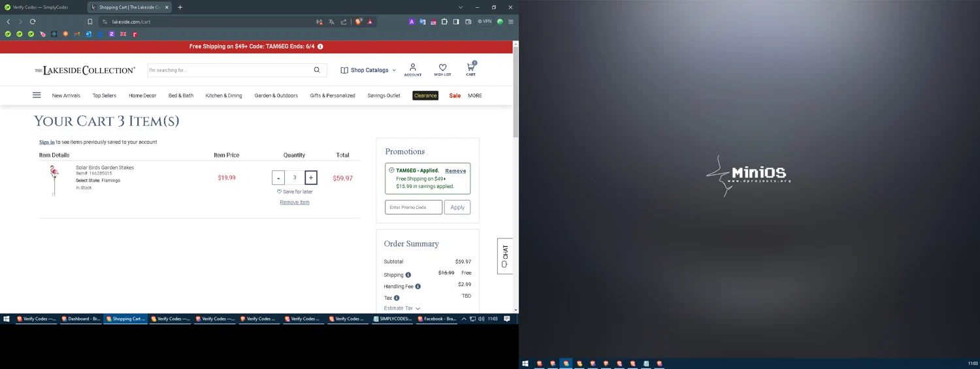Screen dimensions: 980x369
Task: Open Gmail bookmark icon
Action: (77, 34)
